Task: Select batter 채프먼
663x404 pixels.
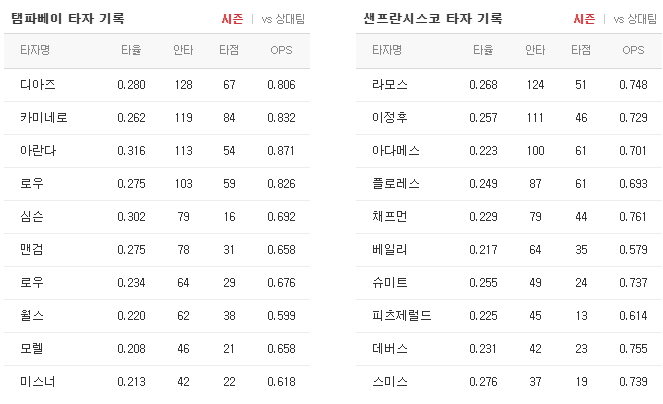Action: 389,217
